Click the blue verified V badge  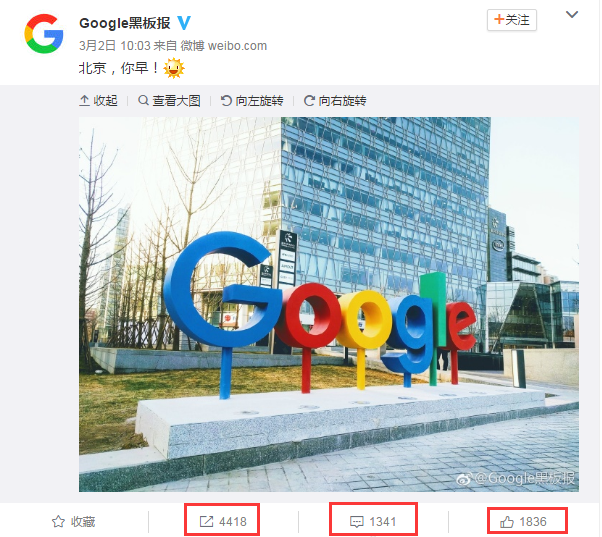(184, 23)
